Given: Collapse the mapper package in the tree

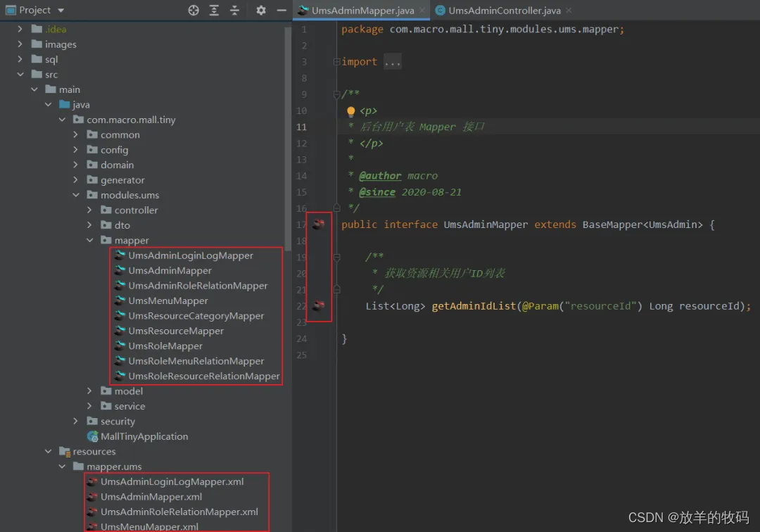Looking at the screenshot, I should click(x=90, y=240).
